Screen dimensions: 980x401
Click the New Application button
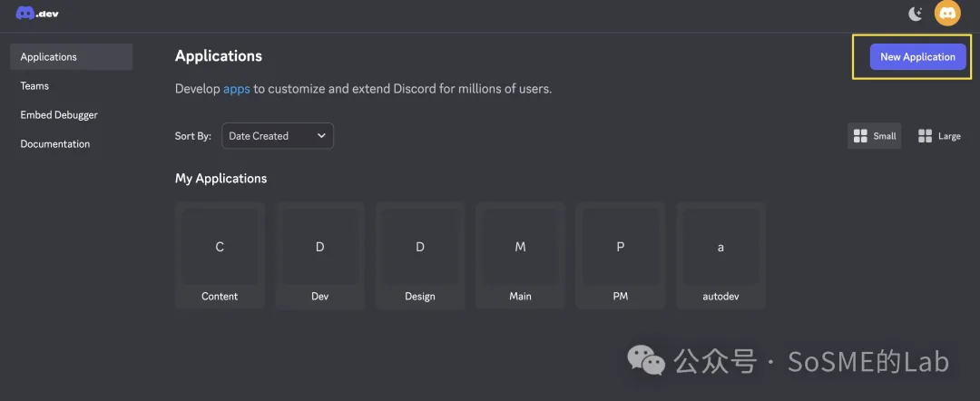[917, 57]
